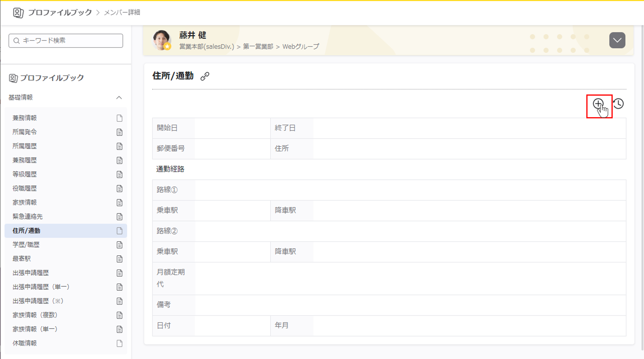
Task: Click the document icon next to 出張申請履歴（※）
Action: pos(119,301)
